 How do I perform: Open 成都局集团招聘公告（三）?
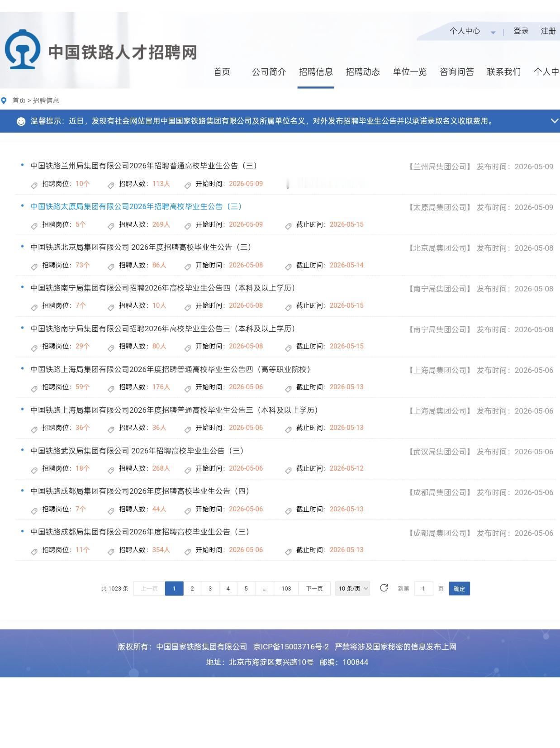tap(140, 532)
